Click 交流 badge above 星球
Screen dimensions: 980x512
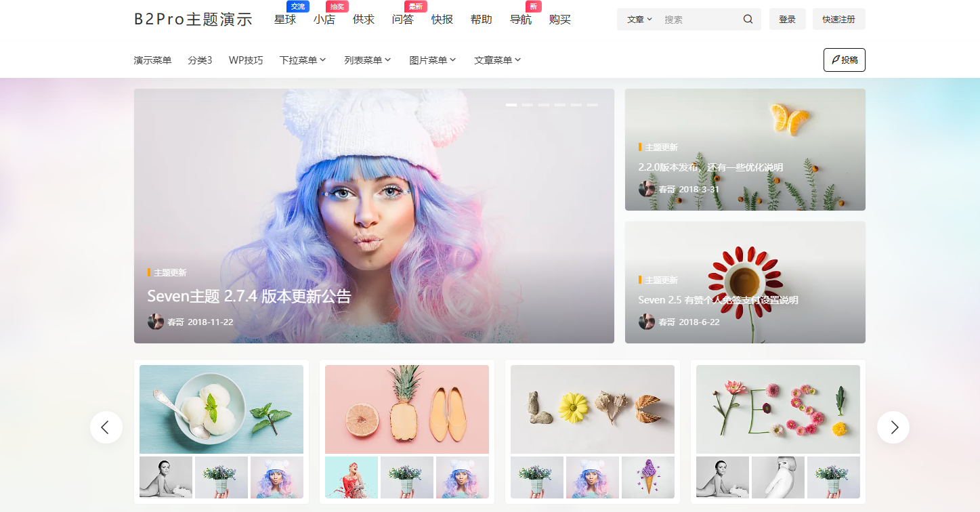pos(298,6)
